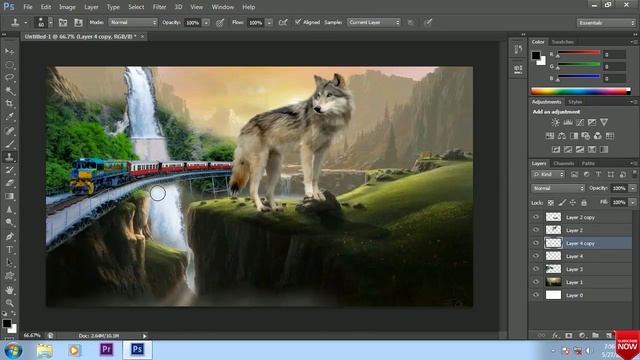Hide Layer 2 copy visibility eye
The height and width of the screenshot is (360, 640).
[x=536, y=217]
